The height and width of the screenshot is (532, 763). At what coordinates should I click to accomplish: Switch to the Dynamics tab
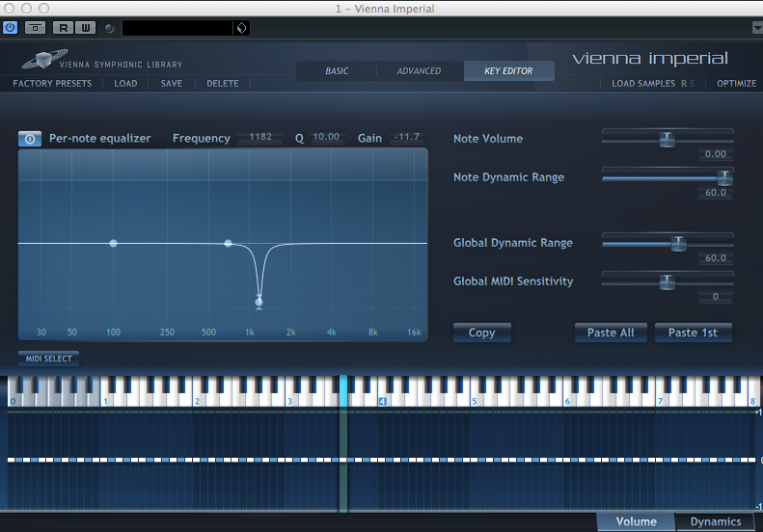[716, 521]
